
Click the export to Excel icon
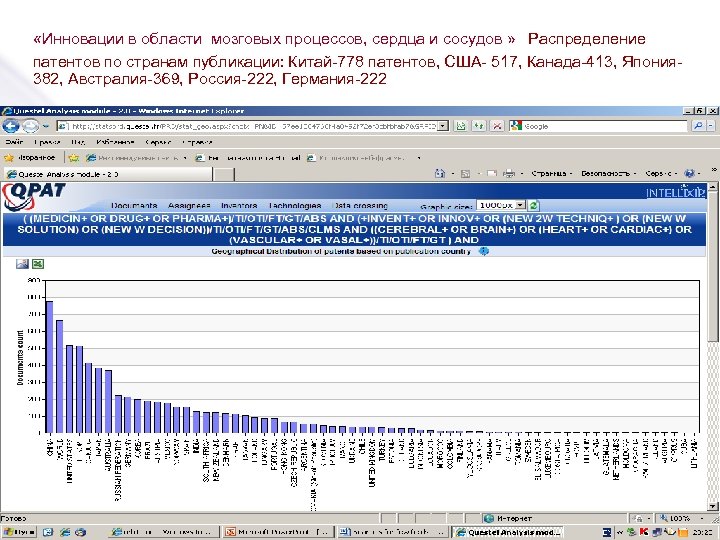point(38,264)
